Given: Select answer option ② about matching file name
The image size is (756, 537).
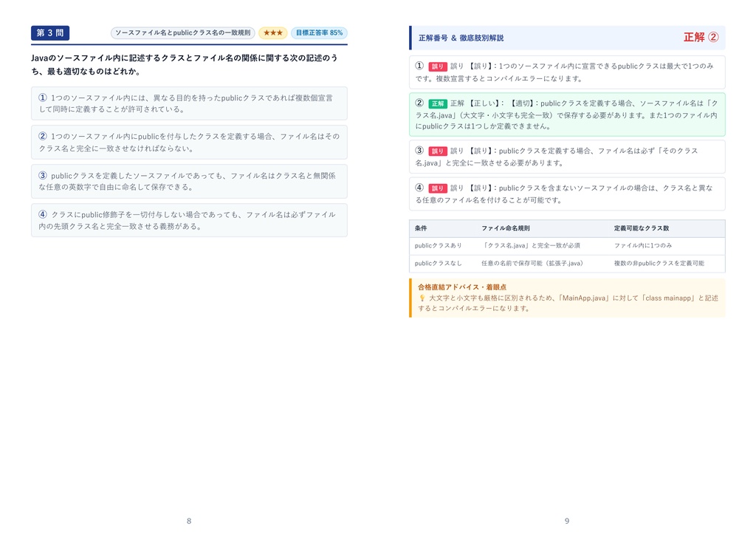Looking at the screenshot, I should [189, 143].
